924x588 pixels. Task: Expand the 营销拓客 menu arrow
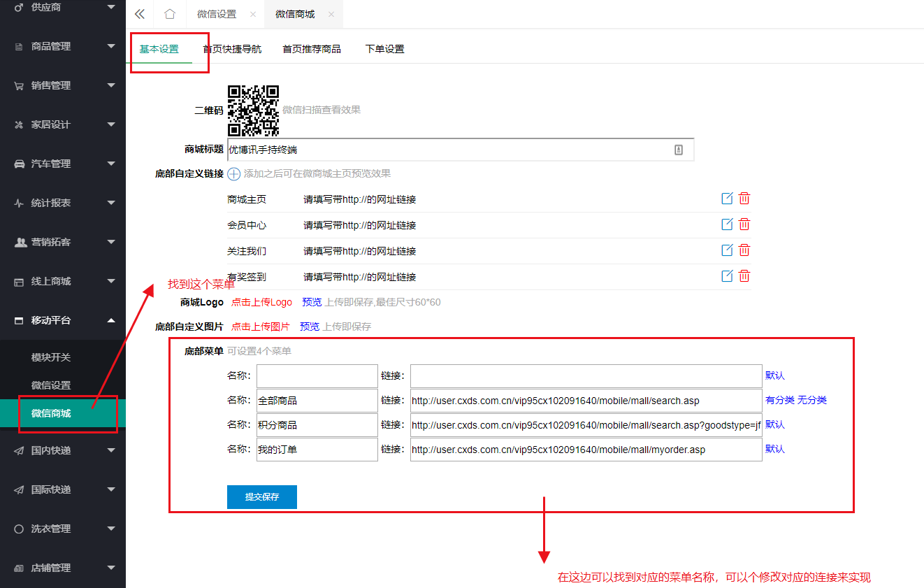111,242
